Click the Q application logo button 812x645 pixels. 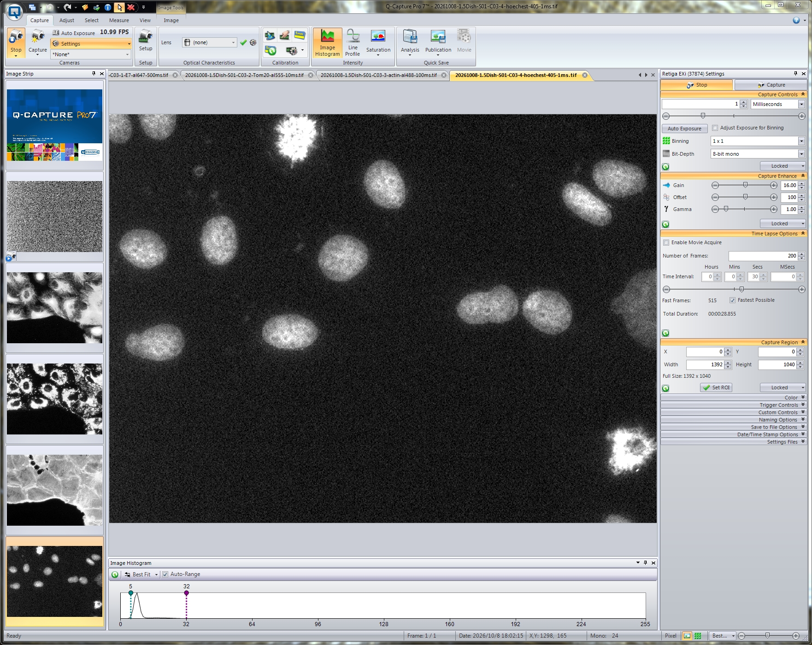tap(14, 12)
